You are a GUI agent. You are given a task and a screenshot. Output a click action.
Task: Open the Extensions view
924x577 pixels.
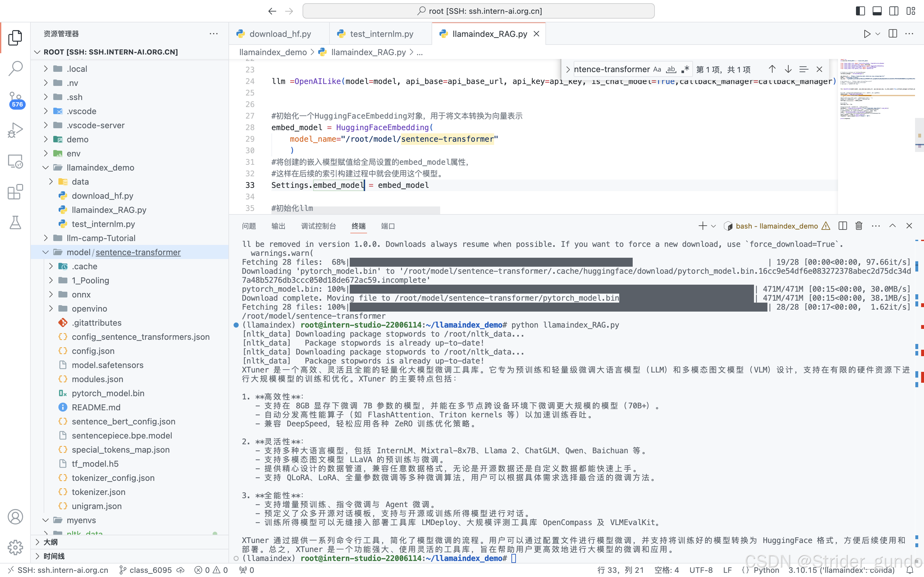(x=15, y=192)
